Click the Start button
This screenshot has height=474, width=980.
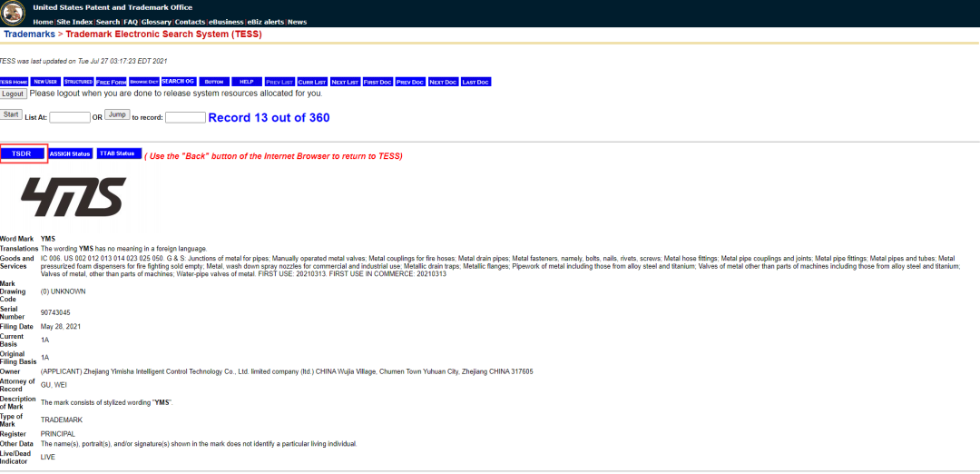11,114
